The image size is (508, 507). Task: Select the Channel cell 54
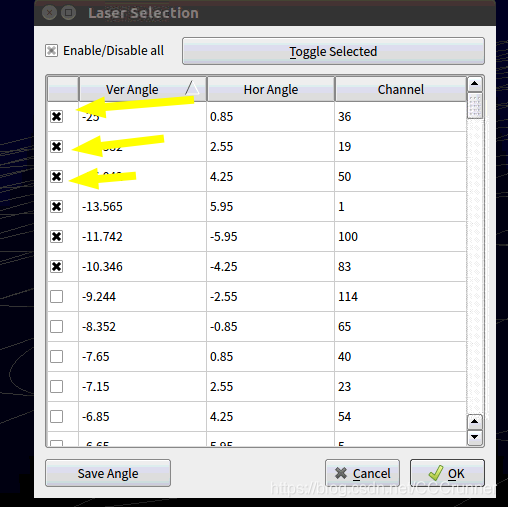(x=401, y=417)
